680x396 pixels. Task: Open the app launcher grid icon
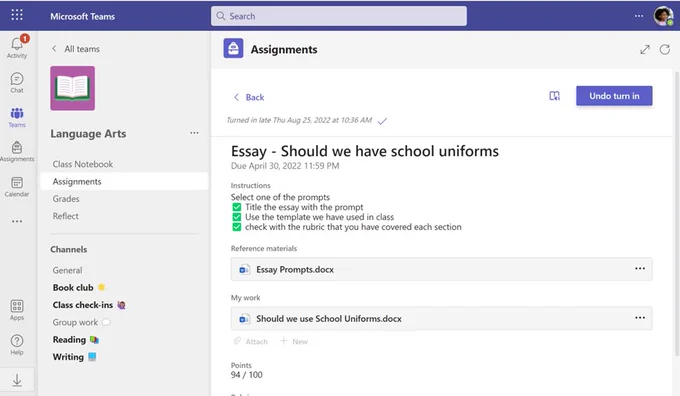(x=17, y=15)
